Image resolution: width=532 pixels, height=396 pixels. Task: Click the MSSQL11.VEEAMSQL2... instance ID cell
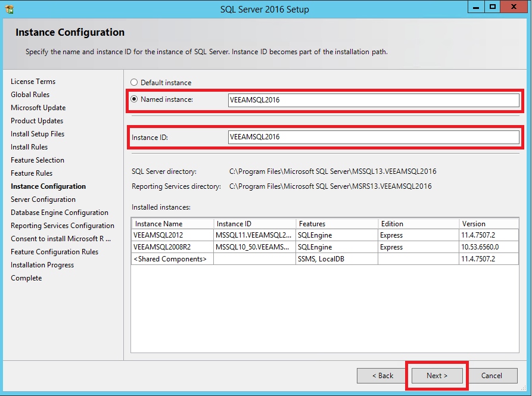coord(254,235)
